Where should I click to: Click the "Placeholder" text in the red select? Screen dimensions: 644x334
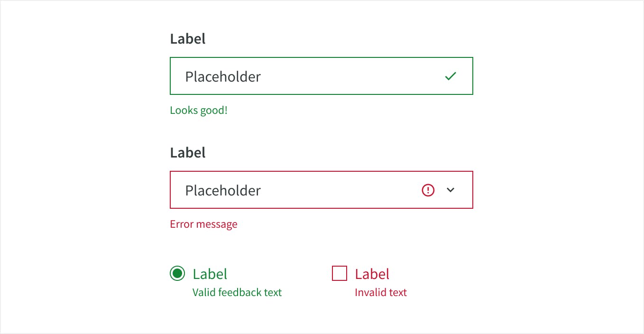pyautogui.click(x=223, y=190)
